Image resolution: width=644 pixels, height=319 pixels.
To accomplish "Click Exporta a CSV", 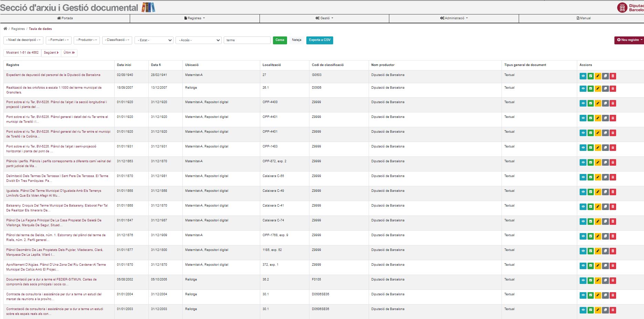I will coord(319,40).
